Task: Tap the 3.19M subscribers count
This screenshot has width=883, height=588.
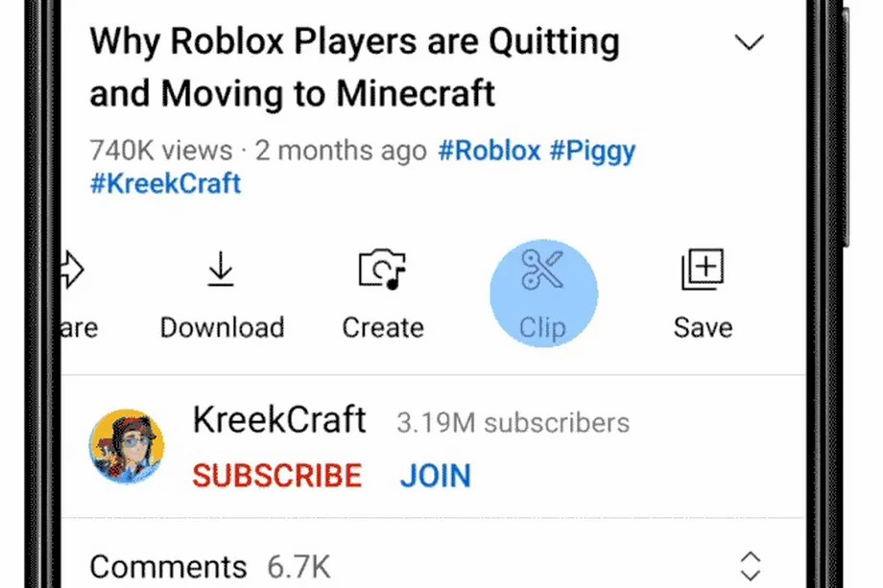Action: pos(513,423)
